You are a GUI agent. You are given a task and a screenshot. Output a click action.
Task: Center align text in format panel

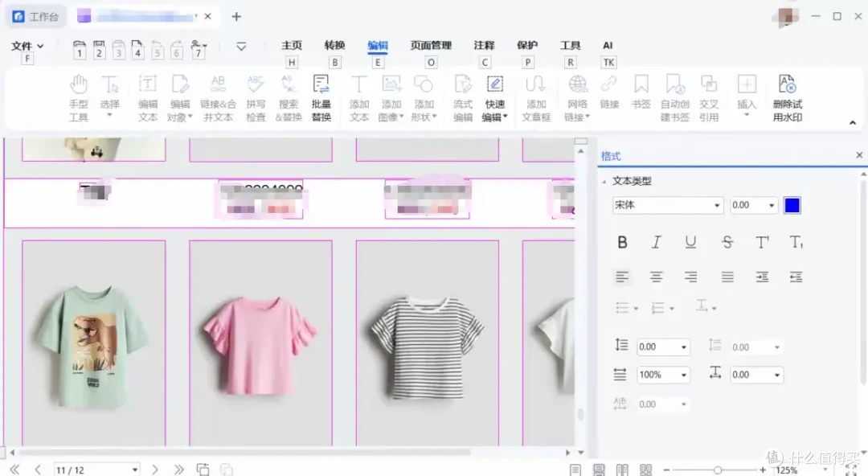point(656,277)
